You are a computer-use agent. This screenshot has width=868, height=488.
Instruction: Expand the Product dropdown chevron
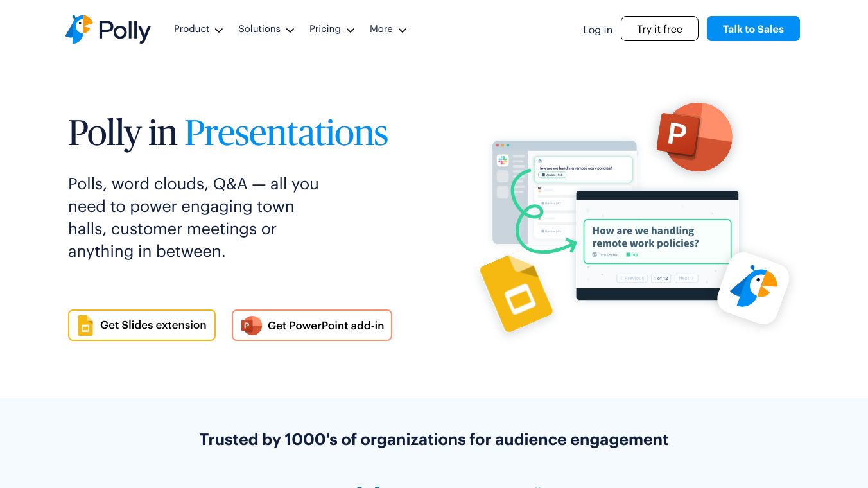coord(219,30)
